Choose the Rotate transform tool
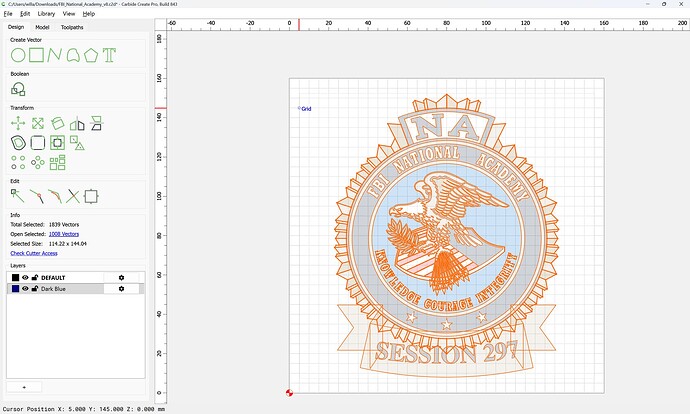690x414 pixels. pos(58,123)
